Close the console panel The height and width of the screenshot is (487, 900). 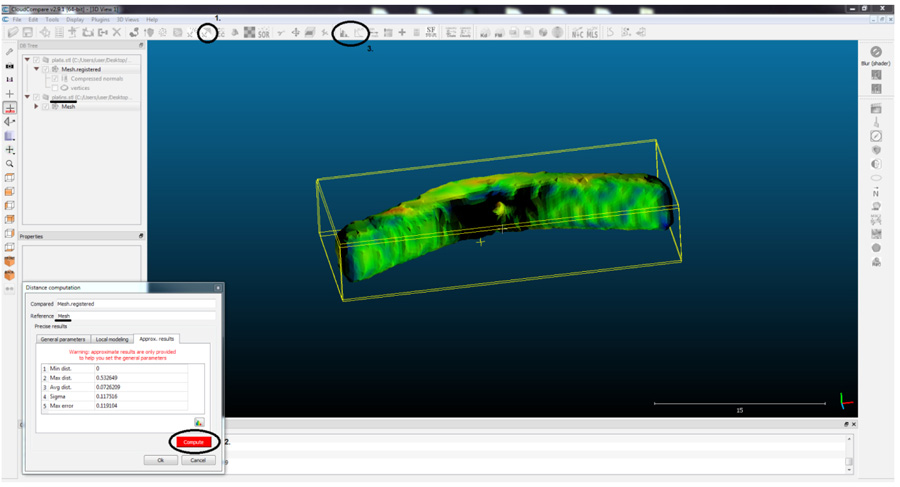click(854, 424)
